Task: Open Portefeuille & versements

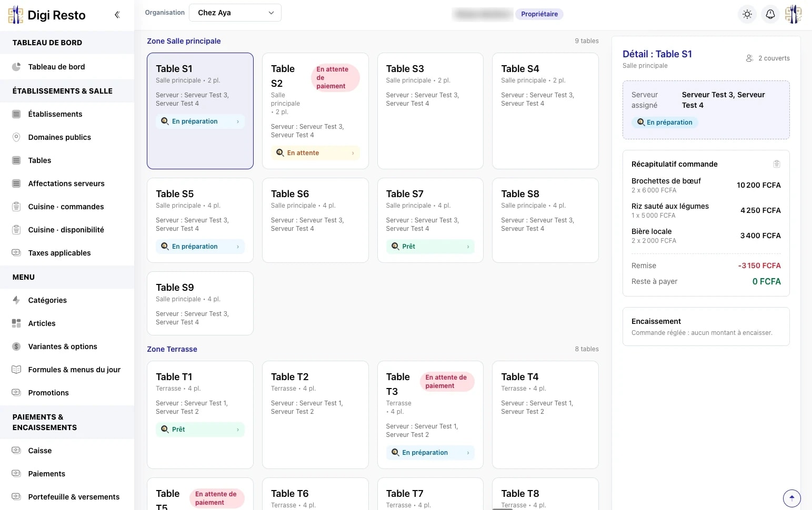Action: 67,497
